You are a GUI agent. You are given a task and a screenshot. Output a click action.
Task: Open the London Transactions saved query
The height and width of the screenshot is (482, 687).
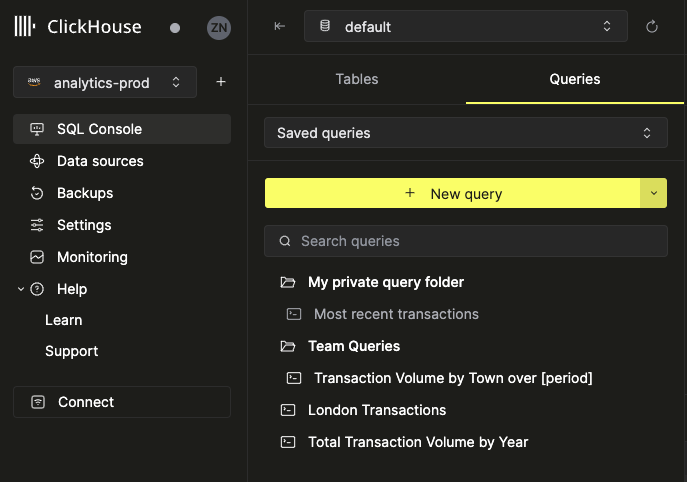click(376, 410)
